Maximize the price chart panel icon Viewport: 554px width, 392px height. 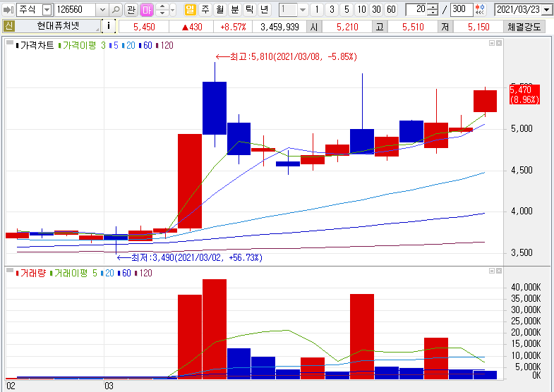tap(492, 43)
